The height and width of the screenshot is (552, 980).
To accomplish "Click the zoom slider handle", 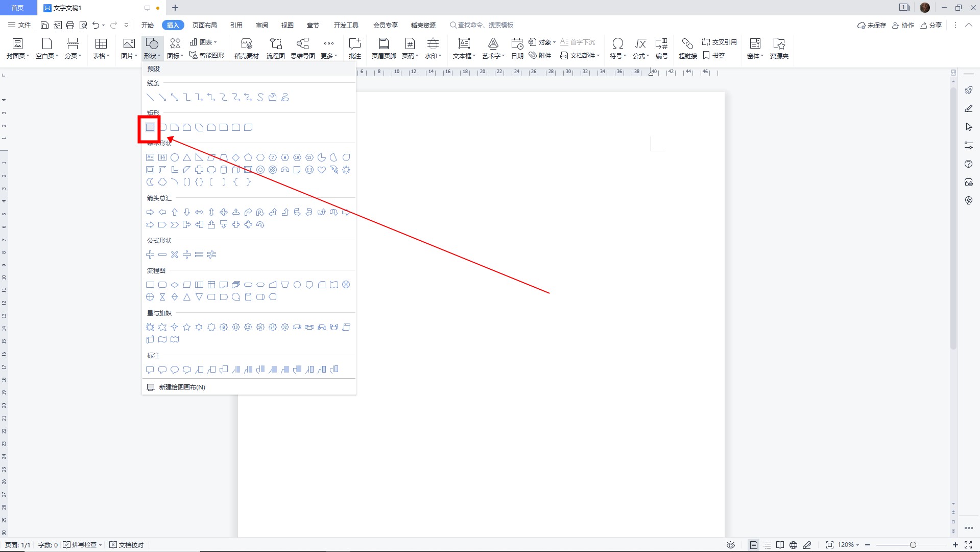I will 913,545.
